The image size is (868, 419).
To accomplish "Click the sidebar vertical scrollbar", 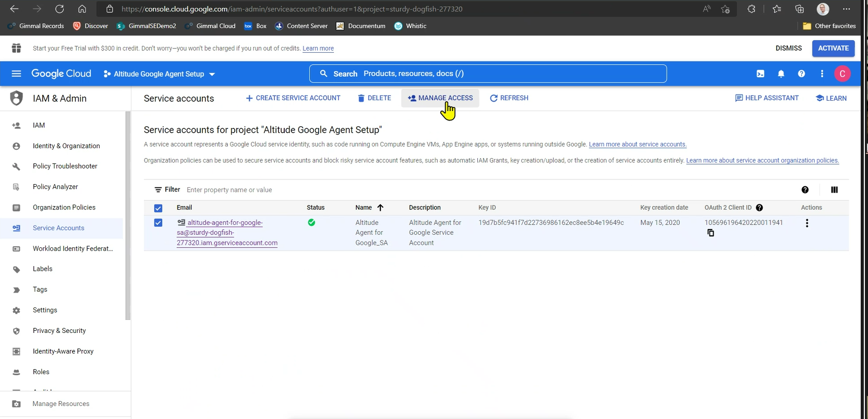I will click(128, 216).
